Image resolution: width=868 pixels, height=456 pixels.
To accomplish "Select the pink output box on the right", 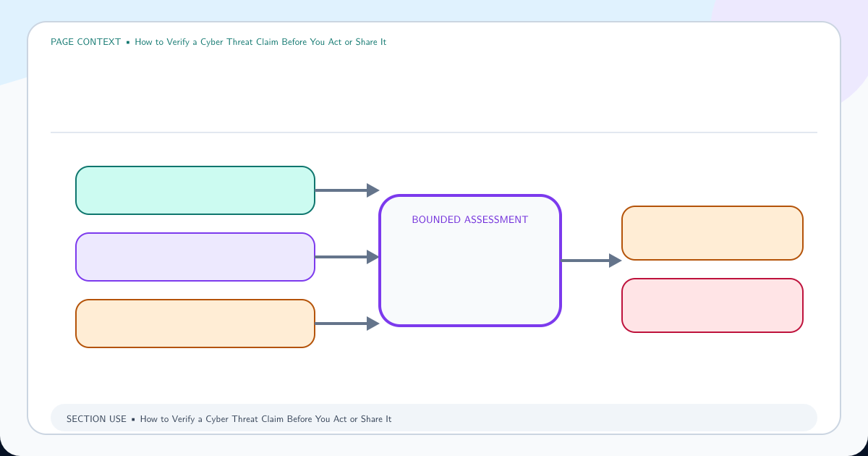I will pyautogui.click(x=712, y=305).
